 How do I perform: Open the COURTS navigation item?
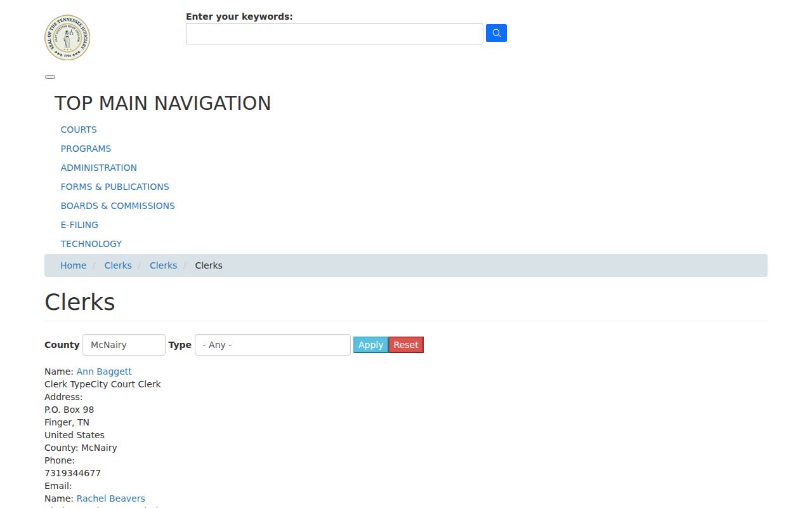pyautogui.click(x=79, y=130)
